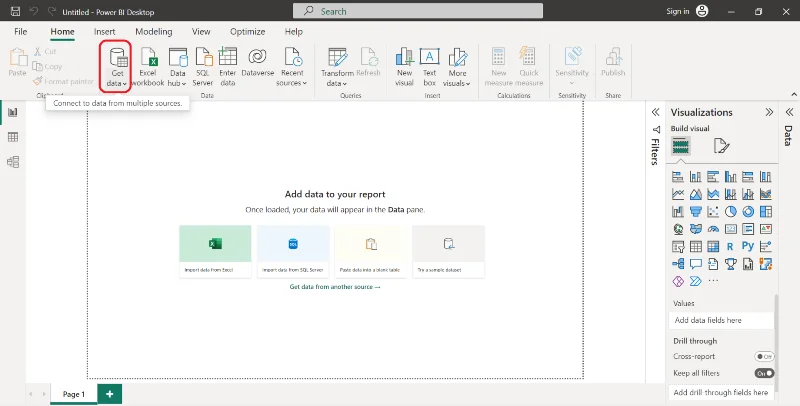Select the Power Automate visual
This screenshot has height=406, width=800.
pyautogui.click(x=695, y=282)
